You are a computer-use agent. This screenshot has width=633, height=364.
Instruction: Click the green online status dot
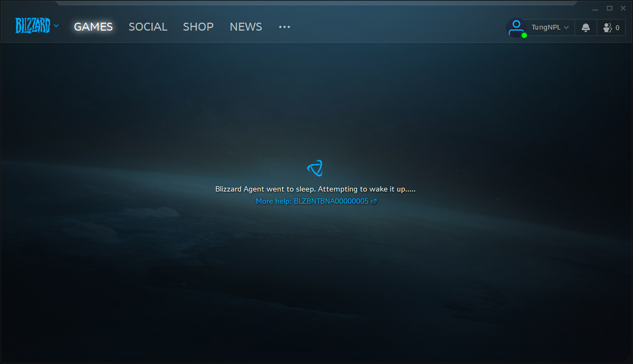click(x=524, y=35)
